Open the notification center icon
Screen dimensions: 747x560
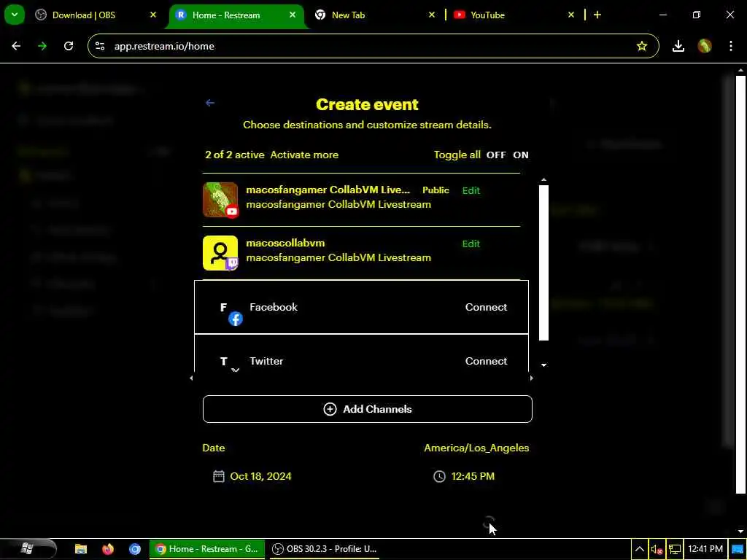(x=738, y=550)
